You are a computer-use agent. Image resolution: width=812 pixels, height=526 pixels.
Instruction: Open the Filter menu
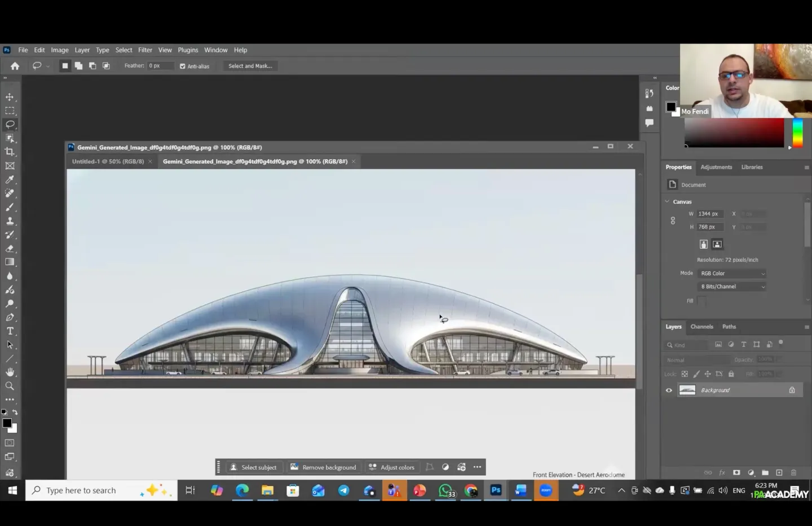tap(145, 50)
